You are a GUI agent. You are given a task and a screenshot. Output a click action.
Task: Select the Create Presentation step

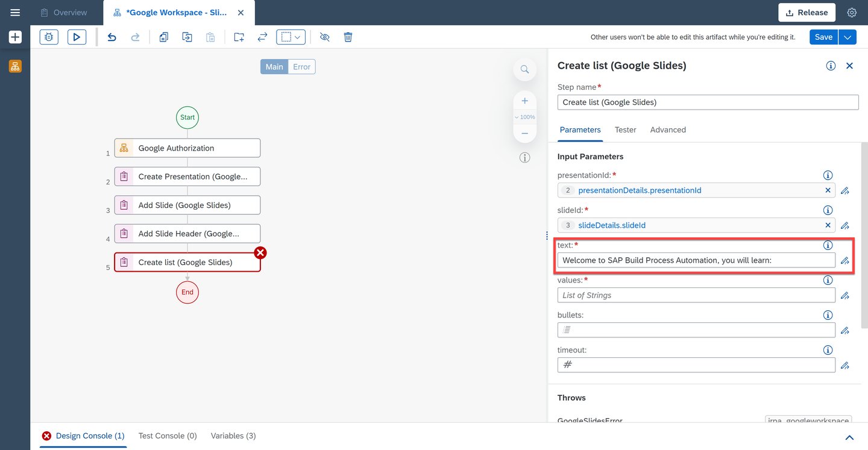coord(187,177)
